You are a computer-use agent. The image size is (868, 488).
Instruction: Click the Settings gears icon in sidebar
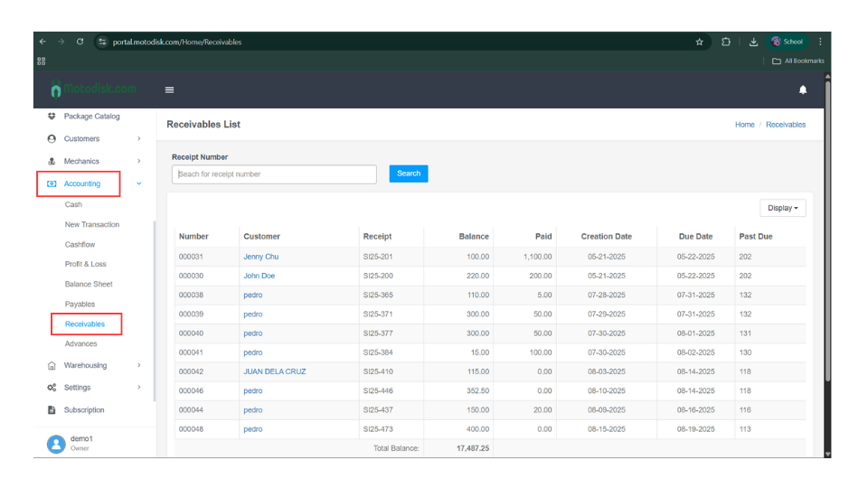tap(52, 388)
